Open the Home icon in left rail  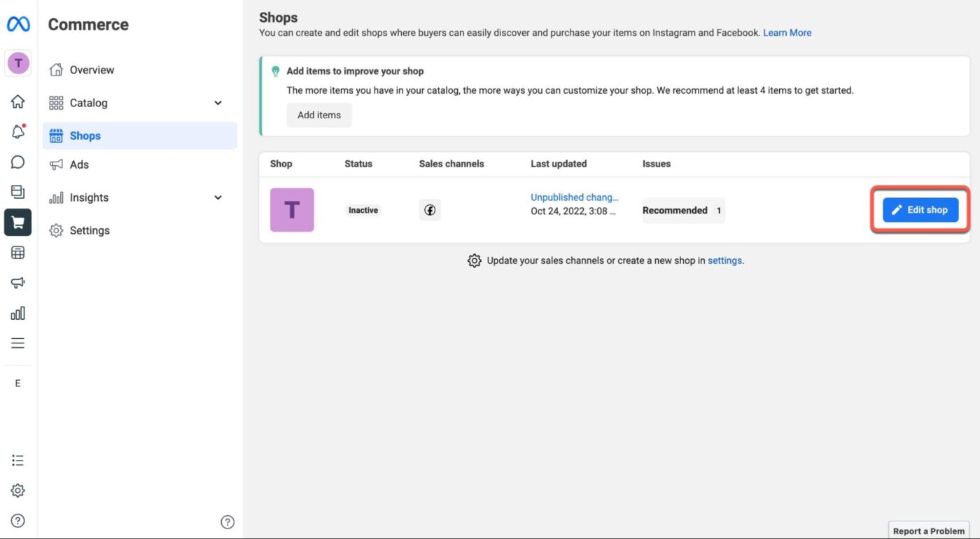pos(18,101)
